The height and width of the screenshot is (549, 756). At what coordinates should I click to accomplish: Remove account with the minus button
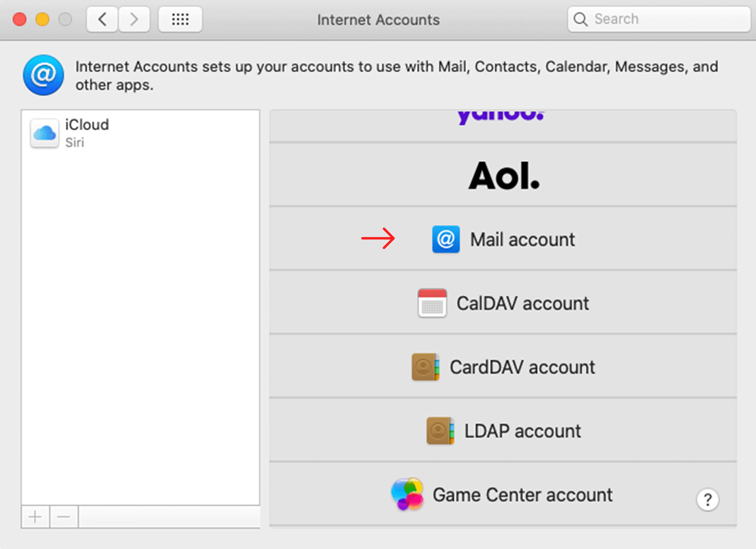click(64, 517)
